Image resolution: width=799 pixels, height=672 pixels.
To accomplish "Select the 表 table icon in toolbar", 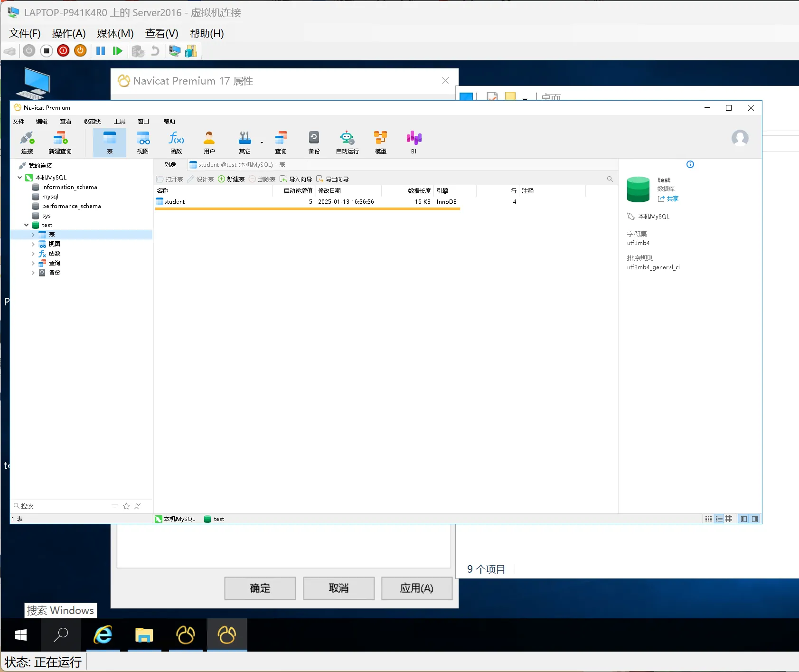I will tap(110, 142).
